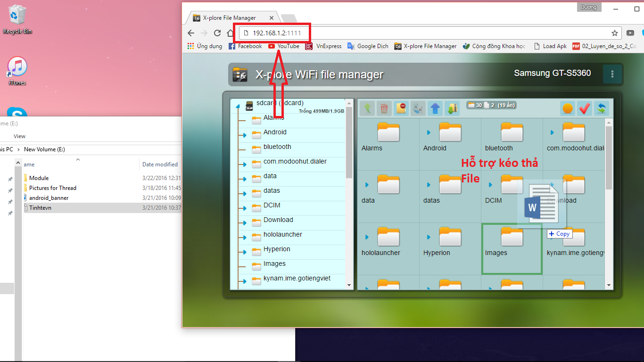Bookmark the page with the star icon

pos(615,33)
